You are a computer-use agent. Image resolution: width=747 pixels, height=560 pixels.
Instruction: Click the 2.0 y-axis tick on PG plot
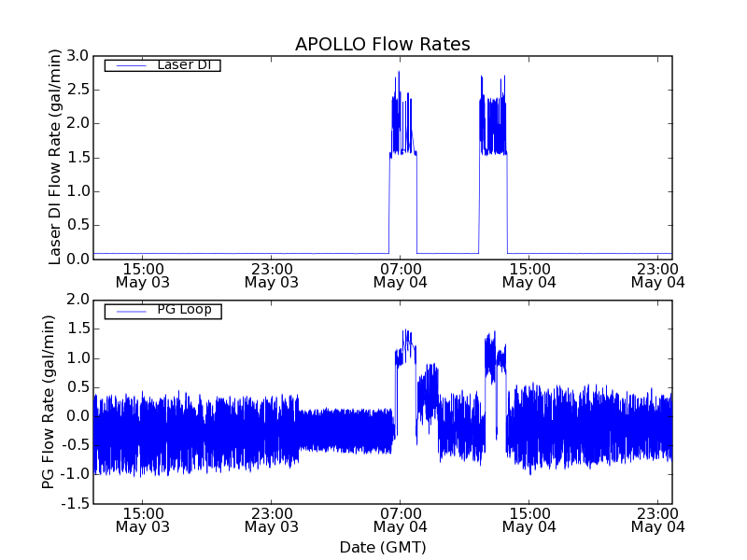point(78,300)
